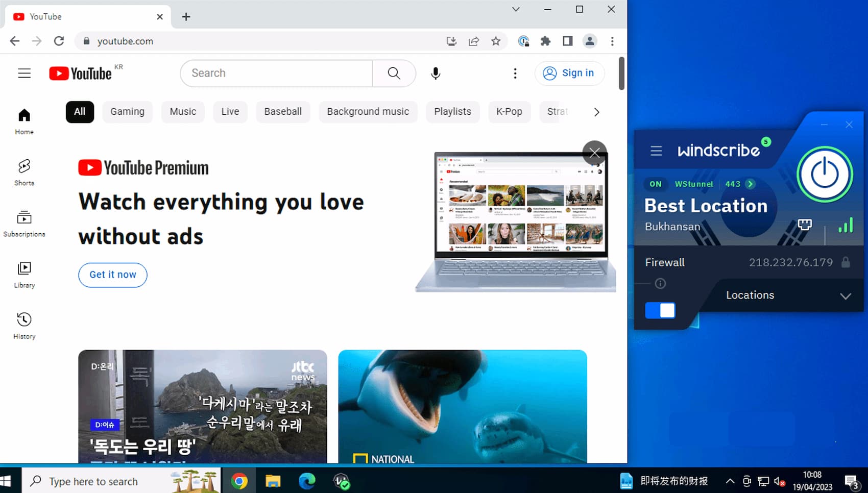Click the Get it now button
Image resolution: width=868 pixels, height=493 pixels.
(113, 275)
